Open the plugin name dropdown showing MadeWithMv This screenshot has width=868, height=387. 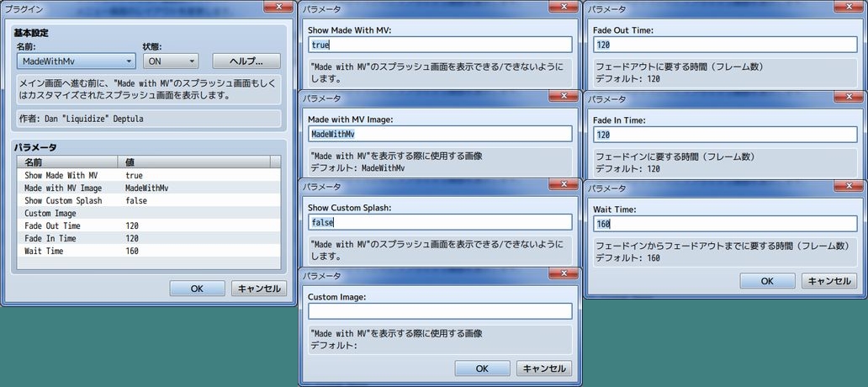pyautogui.click(x=77, y=61)
